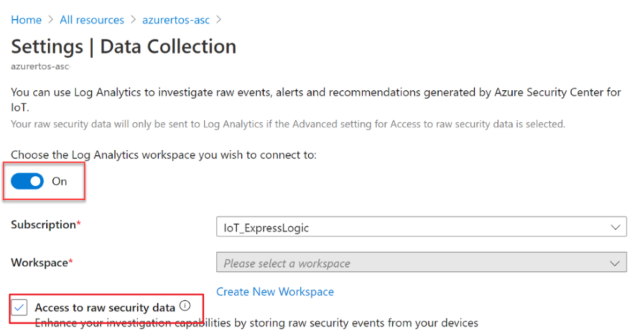The image size is (644, 336).
Task: Click the azurertos-asc subtitle under heading
Action: pos(40,66)
